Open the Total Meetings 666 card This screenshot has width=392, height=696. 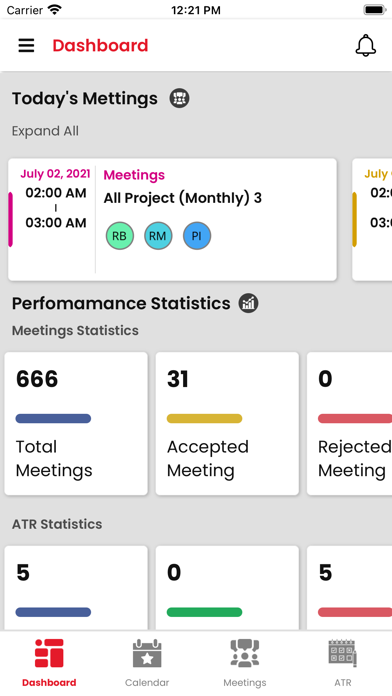[x=76, y=423]
